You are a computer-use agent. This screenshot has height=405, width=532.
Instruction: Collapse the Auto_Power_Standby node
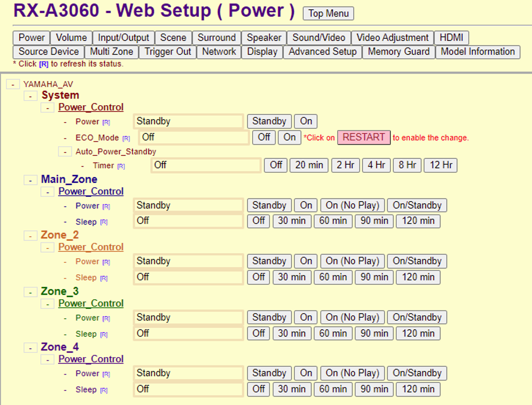tap(65, 151)
